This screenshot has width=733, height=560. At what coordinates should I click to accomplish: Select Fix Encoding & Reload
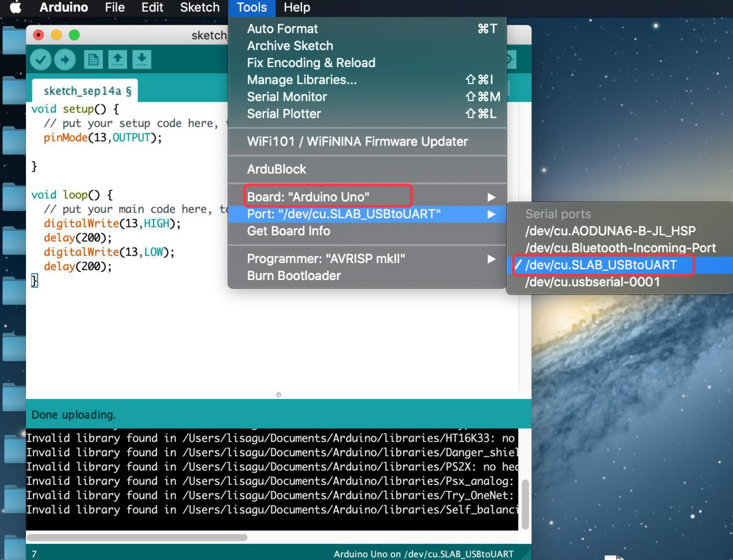coord(367,63)
